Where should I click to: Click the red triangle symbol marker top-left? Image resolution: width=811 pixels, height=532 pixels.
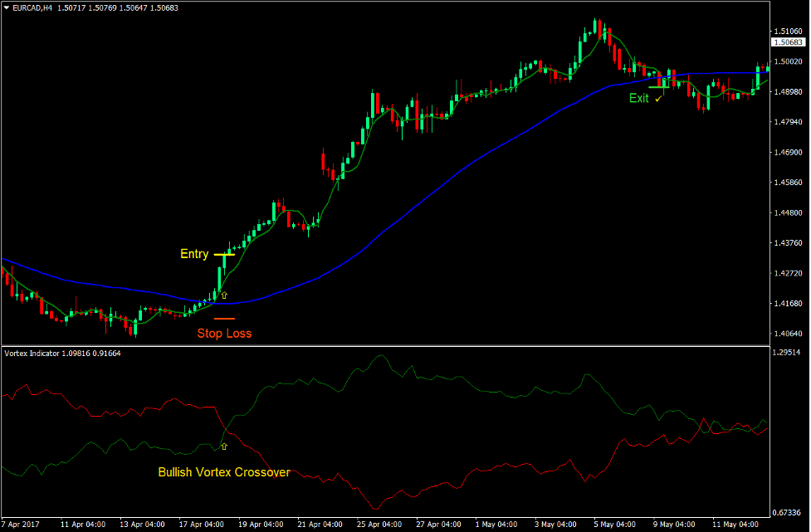pyautogui.click(x=7, y=7)
